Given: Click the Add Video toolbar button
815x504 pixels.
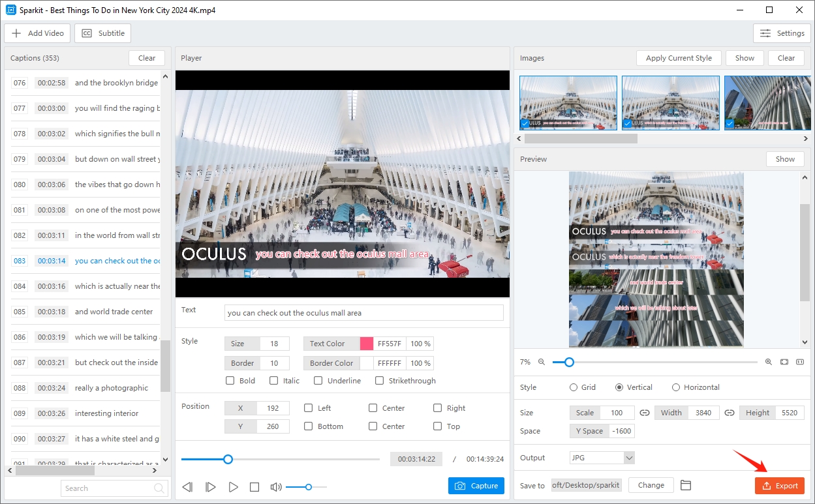Looking at the screenshot, I should 38,33.
